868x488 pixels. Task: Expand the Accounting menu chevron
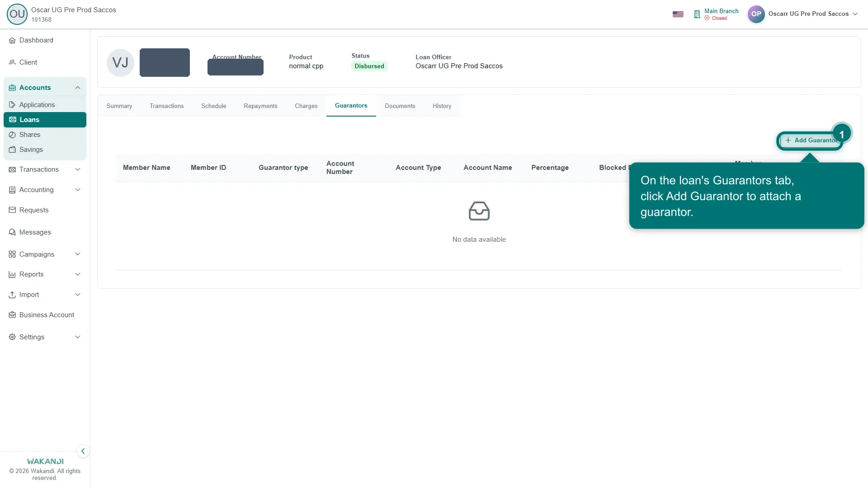(x=78, y=190)
